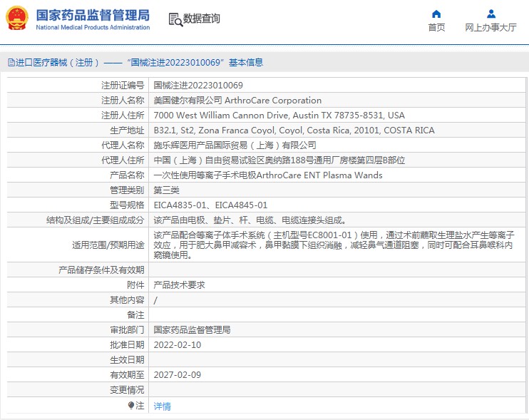Click the 产品储存条件及有效期 label
The image size is (529, 420).
(x=101, y=270)
